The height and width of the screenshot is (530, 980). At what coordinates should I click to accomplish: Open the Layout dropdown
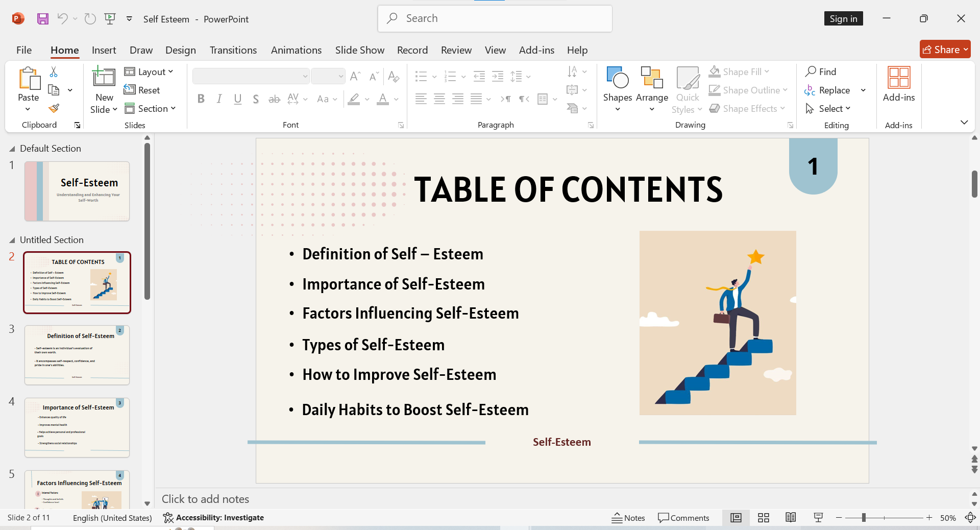click(149, 72)
